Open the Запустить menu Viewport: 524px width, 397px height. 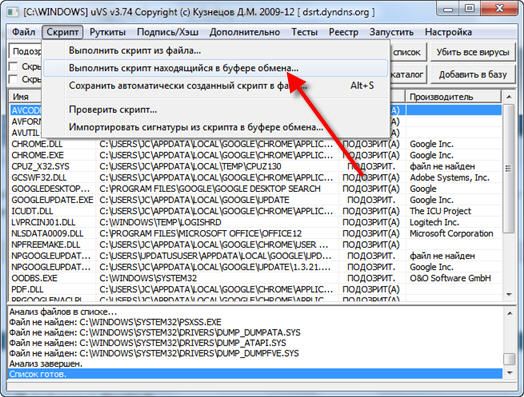click(391, 32)
